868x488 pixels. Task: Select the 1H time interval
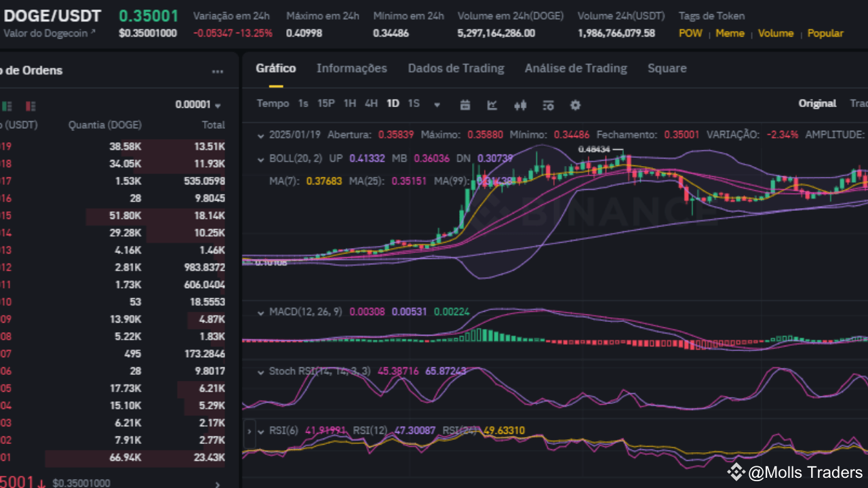pyautogui.click(x=350, y=104)
